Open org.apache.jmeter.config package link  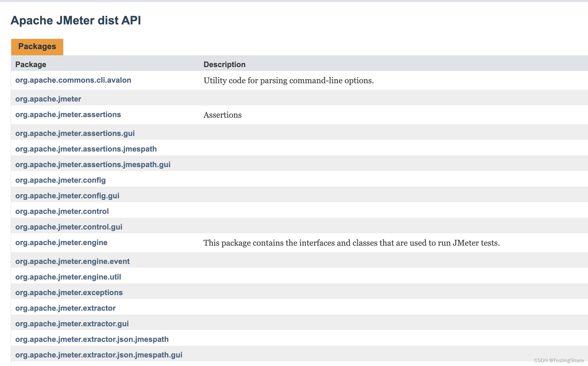pos(60,180)
